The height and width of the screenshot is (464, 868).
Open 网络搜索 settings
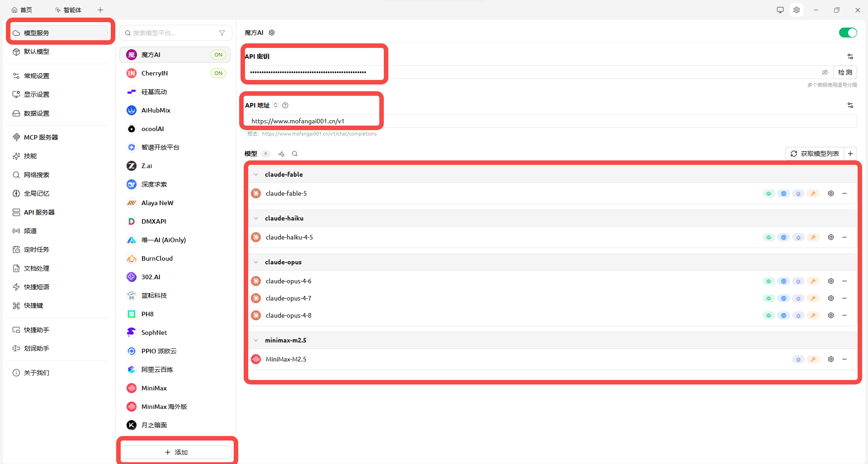(58, 175)
